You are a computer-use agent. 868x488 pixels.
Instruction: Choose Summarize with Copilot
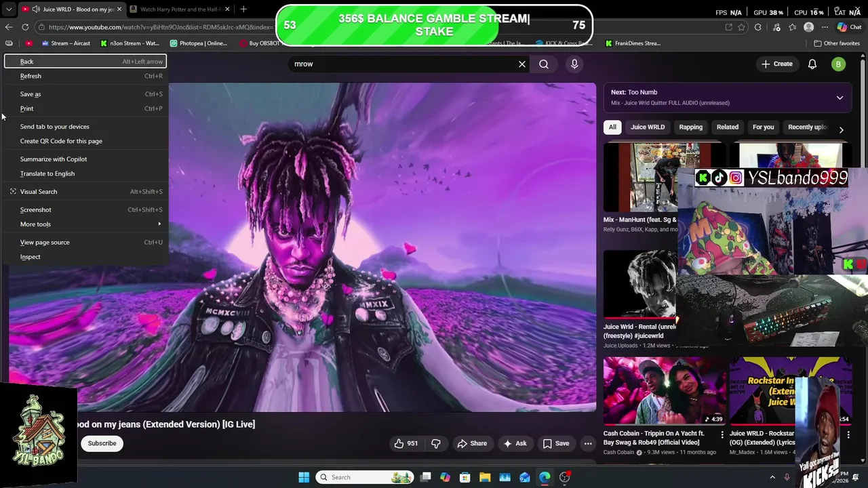pos(85,159)
